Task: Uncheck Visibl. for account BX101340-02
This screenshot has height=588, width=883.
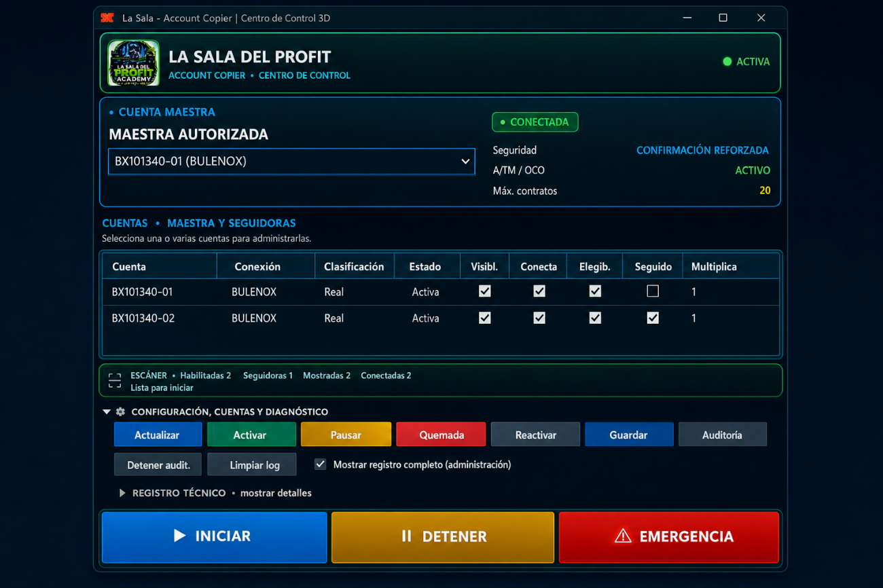Action: tap(484, 318)
